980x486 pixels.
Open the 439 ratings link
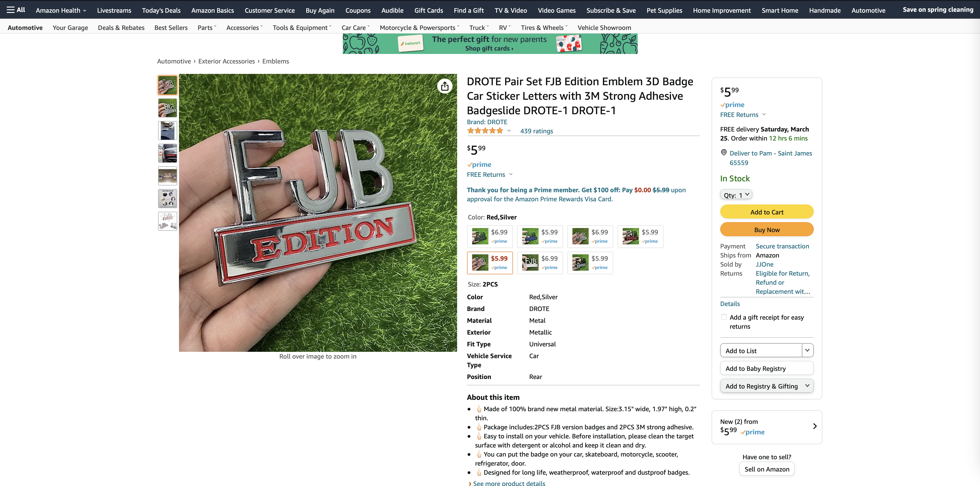(x=537, y=131)
